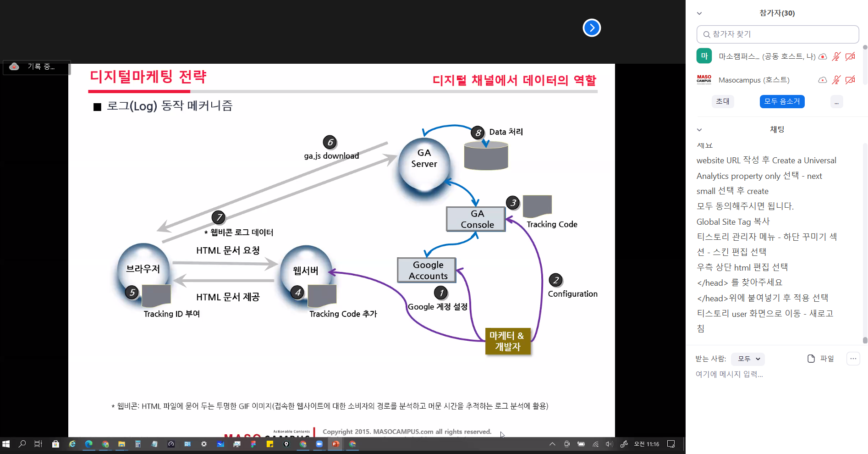Viewport: 868px width, 454px height.
Task: Click Masocampus host's cloud recording icon
Action: tap(823, 80)
